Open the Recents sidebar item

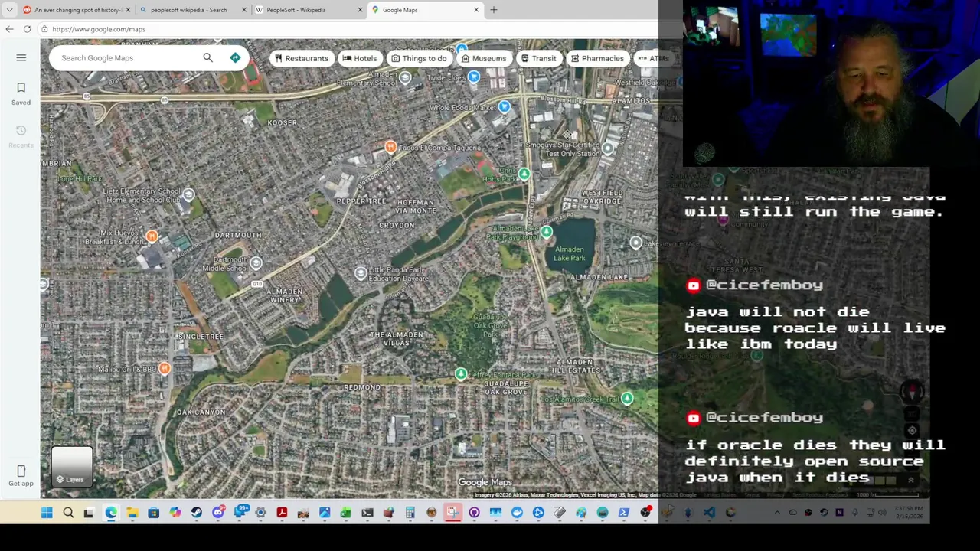pyautogui.click(x=21, y=136)
